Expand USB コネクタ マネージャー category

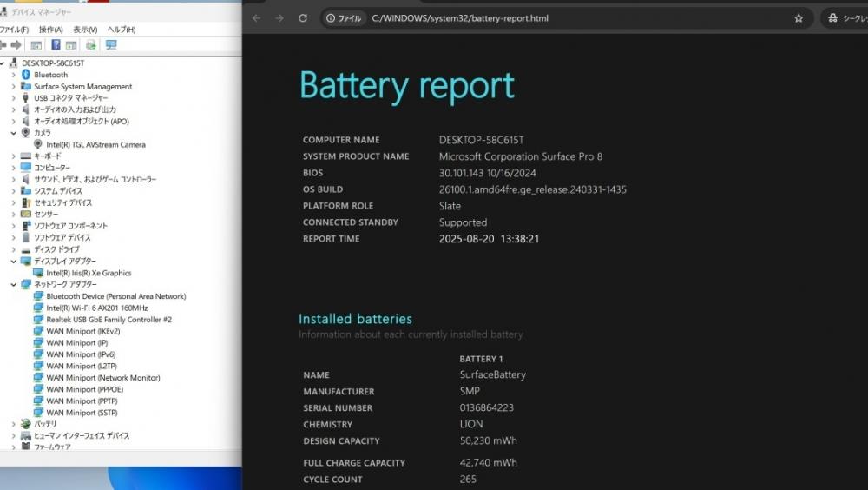(14, 98)
